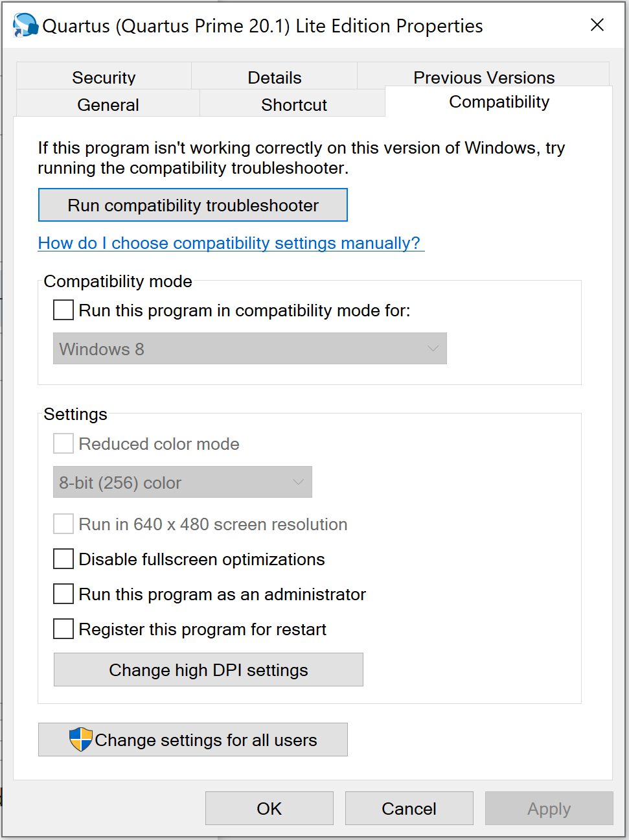This screenshot has width=629, height=840.
Task: Click Change high DPI settings
Action: (208, 670)
